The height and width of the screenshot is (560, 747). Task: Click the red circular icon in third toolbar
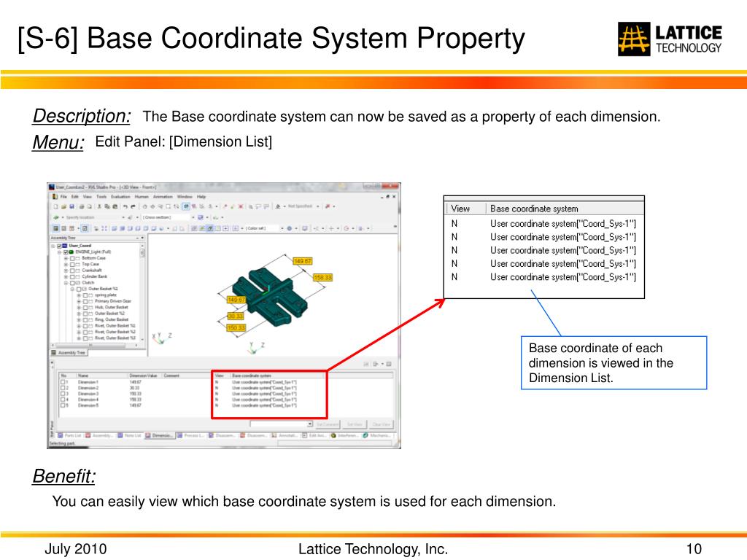347,228
